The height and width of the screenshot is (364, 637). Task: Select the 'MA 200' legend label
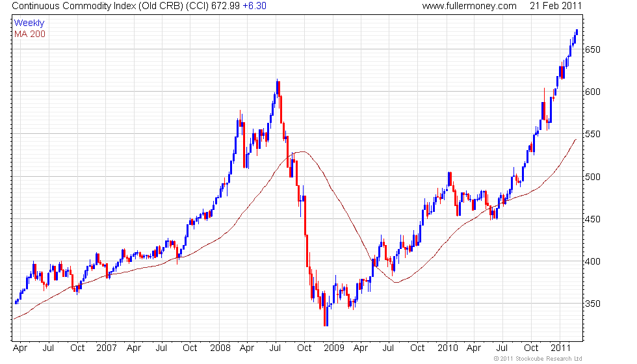coord(30,34)
